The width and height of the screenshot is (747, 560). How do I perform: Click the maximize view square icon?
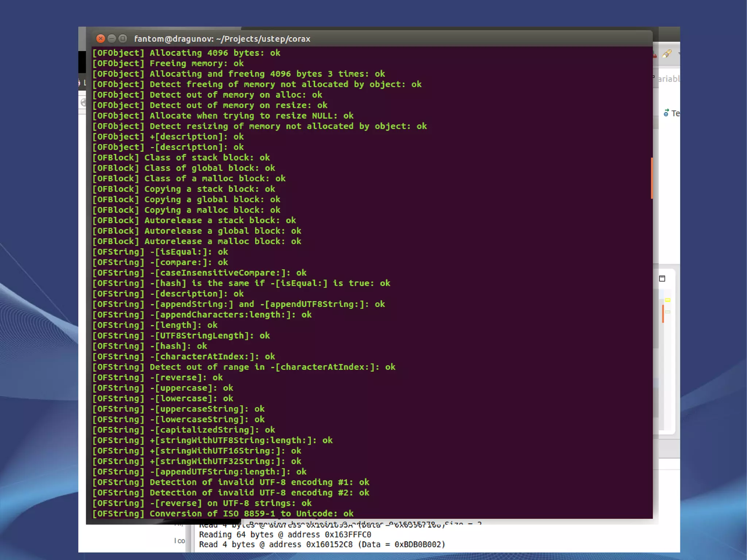662,279
